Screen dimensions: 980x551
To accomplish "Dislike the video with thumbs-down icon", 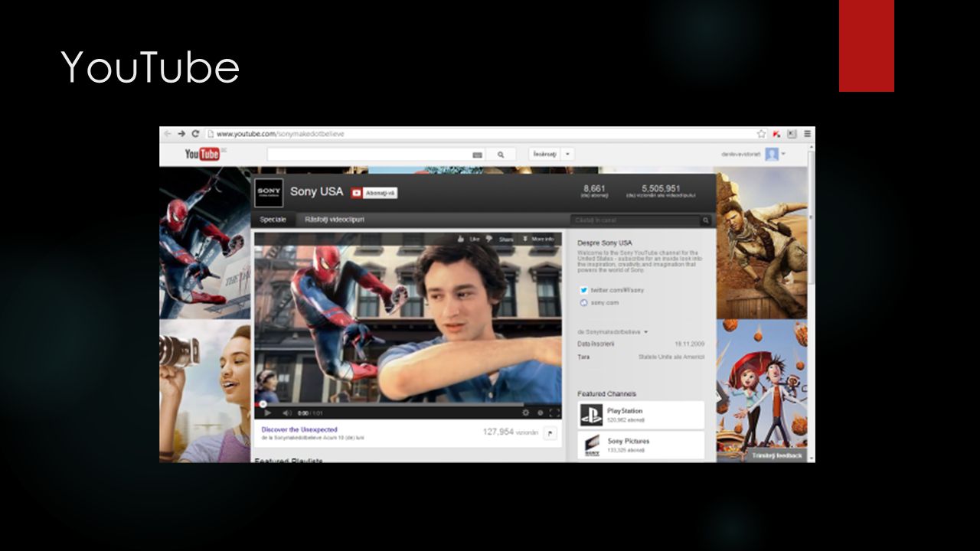I will click(x=488, y=240).
